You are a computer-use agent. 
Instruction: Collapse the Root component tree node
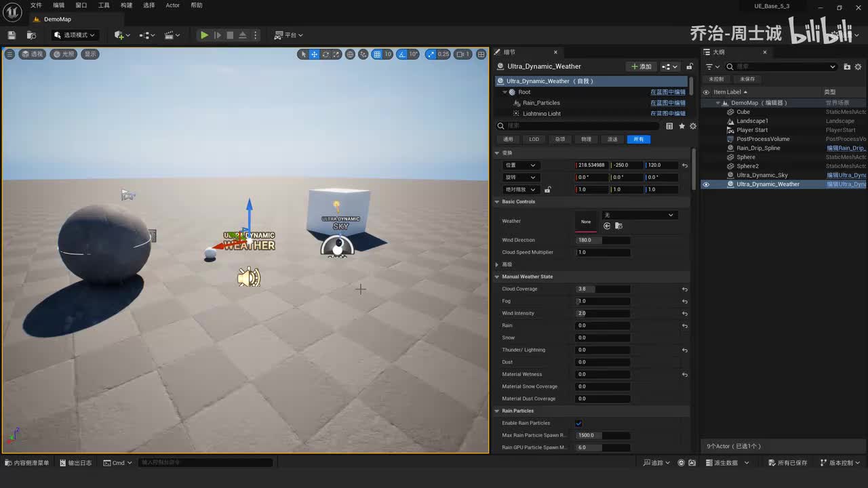click(505, 92)
